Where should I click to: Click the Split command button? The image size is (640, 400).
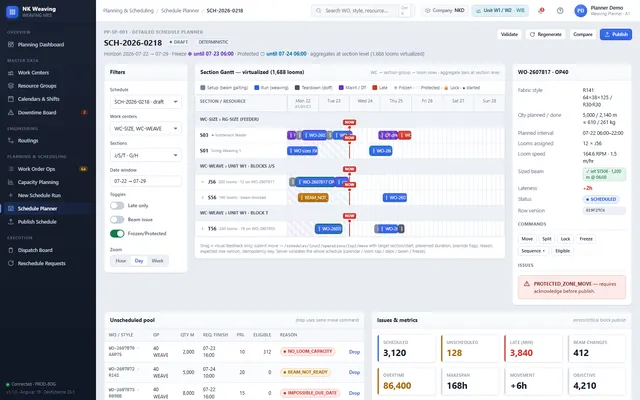(547, 239)
